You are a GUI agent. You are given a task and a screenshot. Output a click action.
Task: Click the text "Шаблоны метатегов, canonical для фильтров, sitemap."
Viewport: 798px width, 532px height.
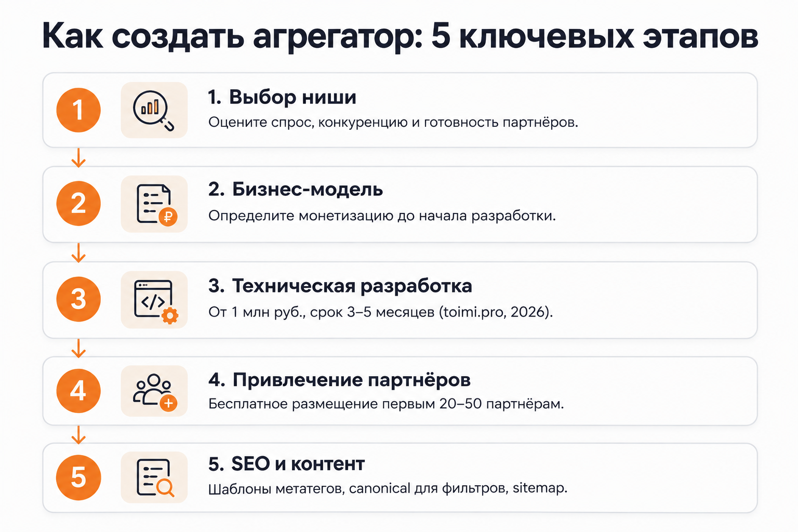pyautogui.click(x=388, y=488)
